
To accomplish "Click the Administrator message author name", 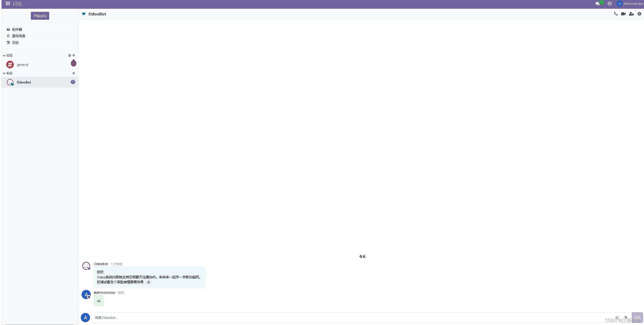I will [x=105, y=292].
